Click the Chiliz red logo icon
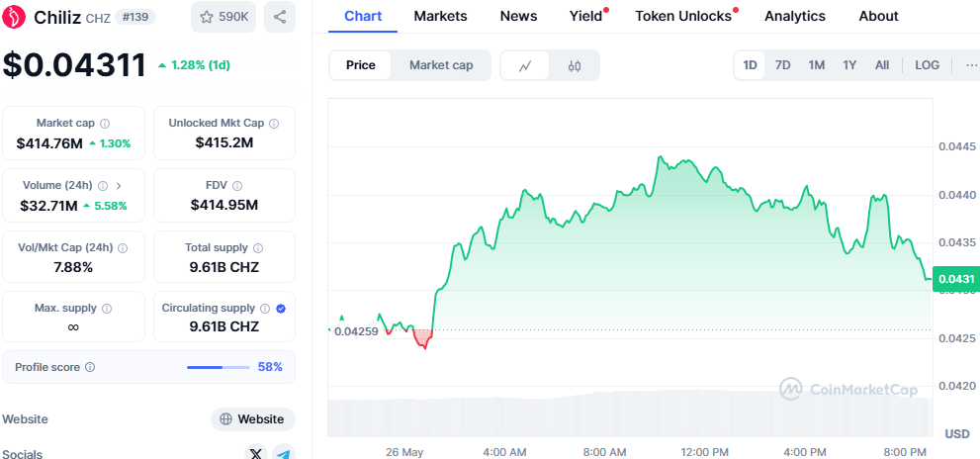The image size is (980, 459). tap(14, 16)
